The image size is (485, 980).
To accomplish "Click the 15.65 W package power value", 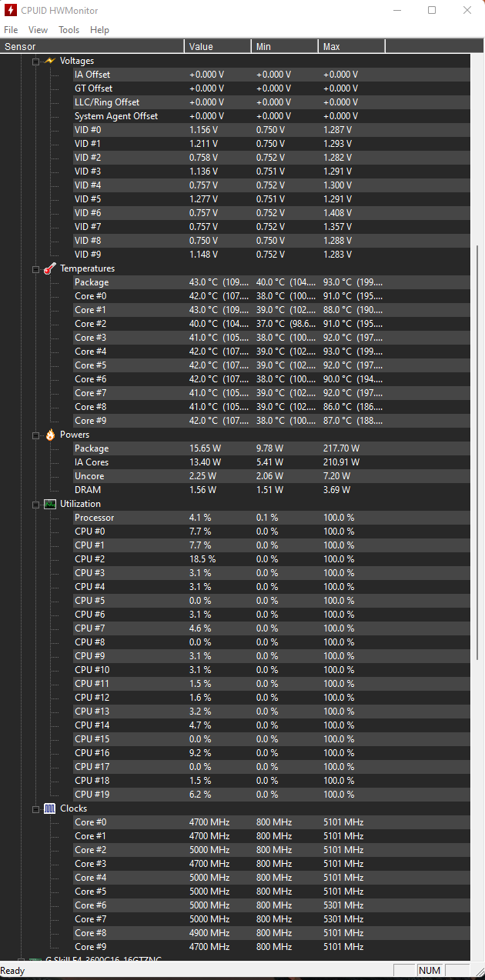I will [205, 448].
